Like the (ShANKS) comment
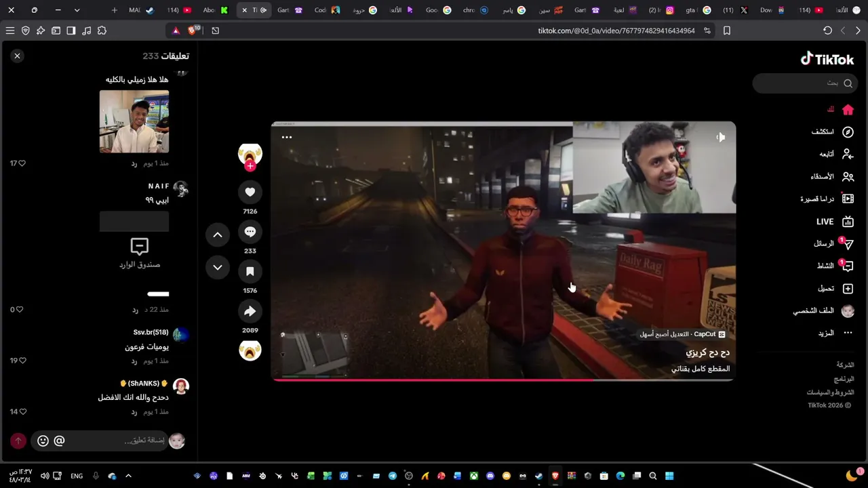Image resolution: width=868 pixels, height=488 pixels. [x=22, y=411]
